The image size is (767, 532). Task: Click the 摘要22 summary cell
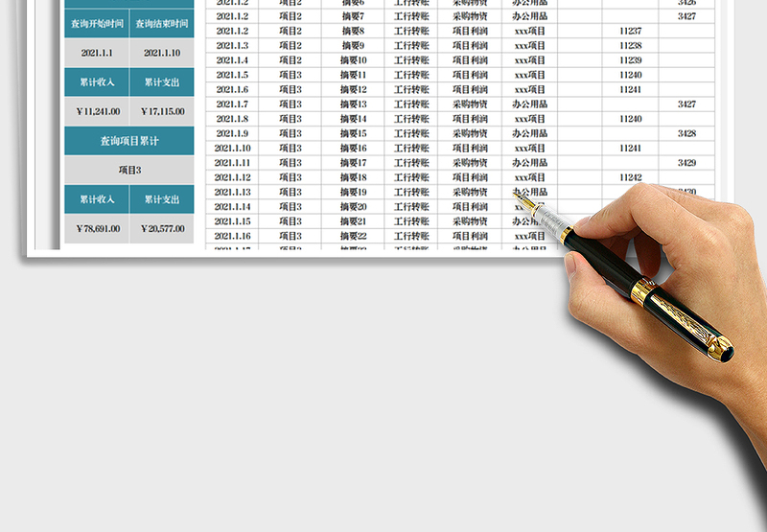pos(354,236)
